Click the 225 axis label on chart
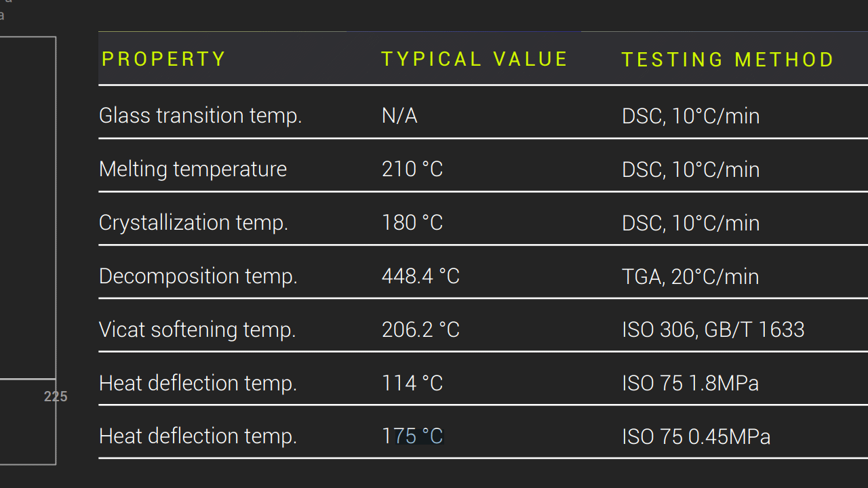Viewport: 868px width, 488px height. tap(56, 396)
